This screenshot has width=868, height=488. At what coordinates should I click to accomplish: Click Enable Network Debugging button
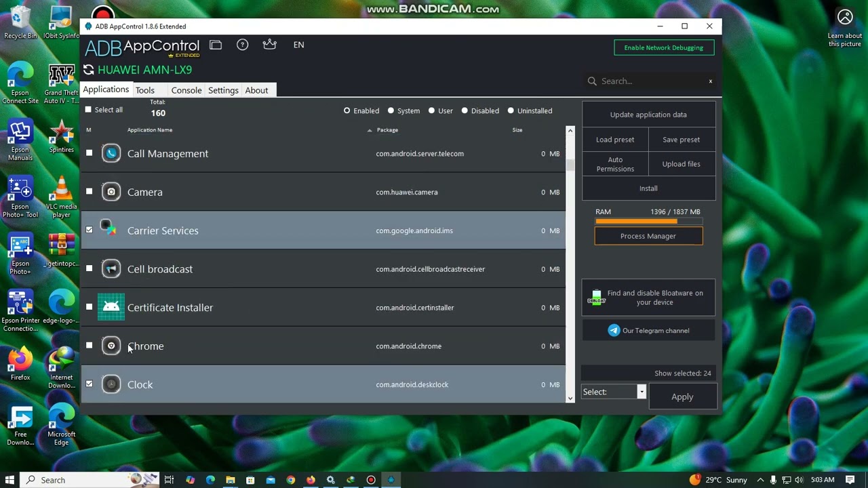[x=664, y=47]
